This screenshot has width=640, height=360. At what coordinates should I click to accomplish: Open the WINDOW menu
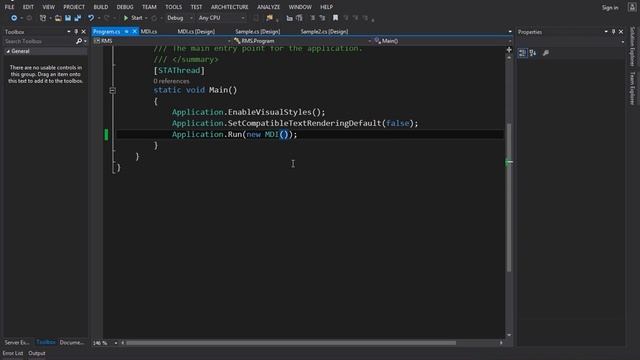(x=300, y=7)
